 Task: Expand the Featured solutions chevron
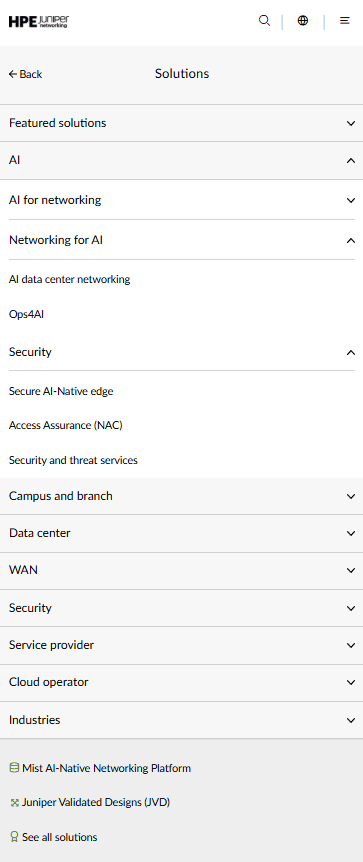tap(351, 123)
